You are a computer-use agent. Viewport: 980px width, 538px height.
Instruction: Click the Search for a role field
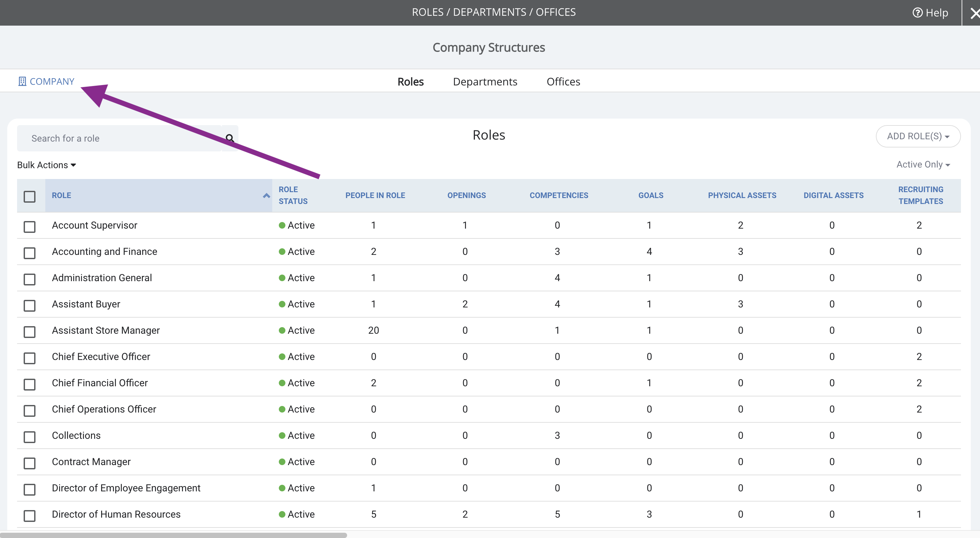pyautogui.click(x=119, y=138)
